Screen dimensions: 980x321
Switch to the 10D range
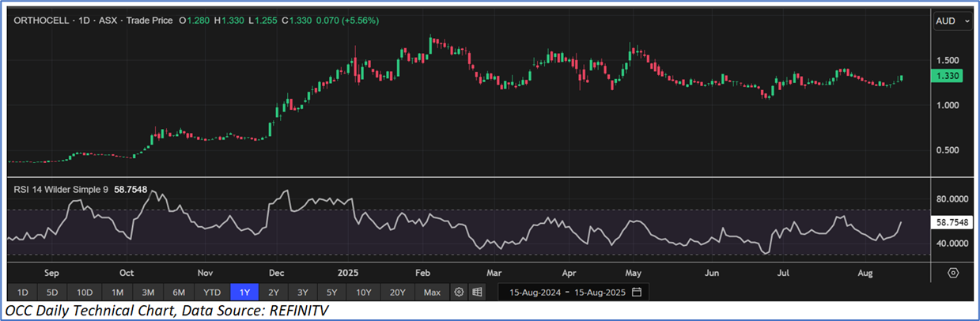(x=85, y=293)
